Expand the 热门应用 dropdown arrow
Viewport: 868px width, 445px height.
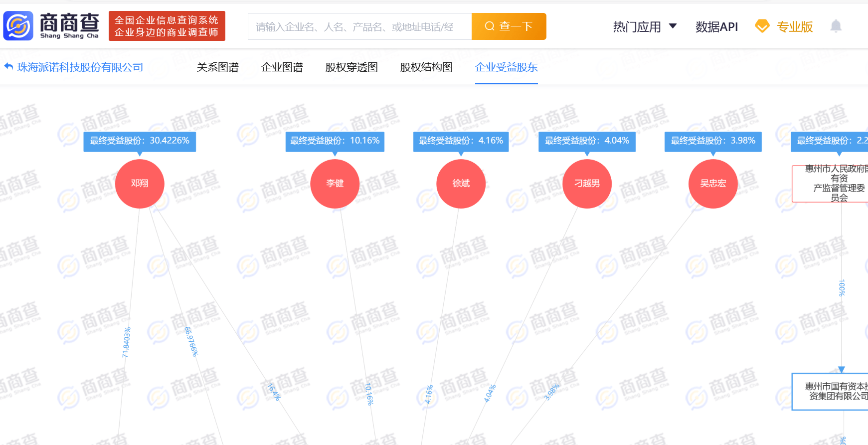click(673, 26)
